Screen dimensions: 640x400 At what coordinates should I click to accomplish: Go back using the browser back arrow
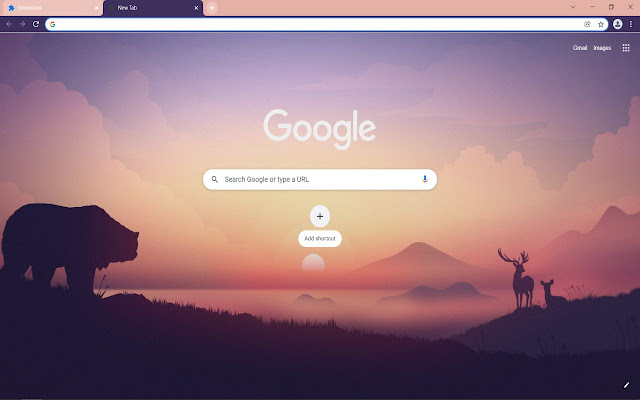tap(9, 24)
